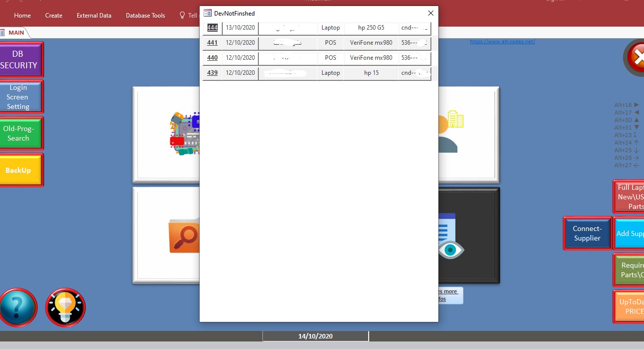644x349 pixels.
Task: Click the Alt+27 shortcut hint text
Action: (x=627, y=165)
